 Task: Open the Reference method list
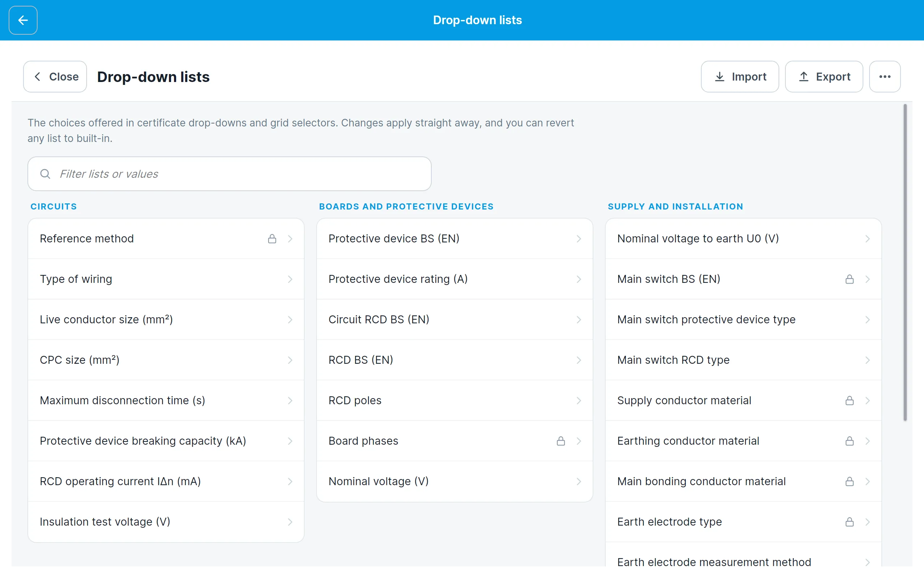point(166,238)
